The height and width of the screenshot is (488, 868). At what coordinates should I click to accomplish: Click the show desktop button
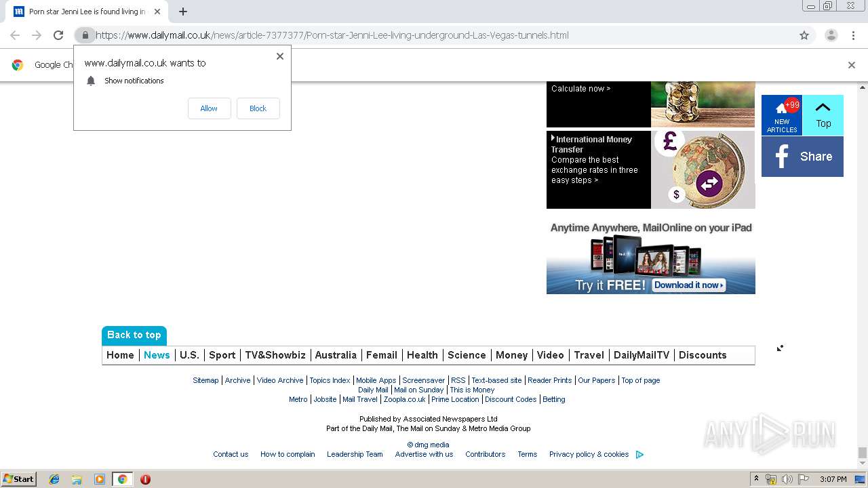click(860, 479)
